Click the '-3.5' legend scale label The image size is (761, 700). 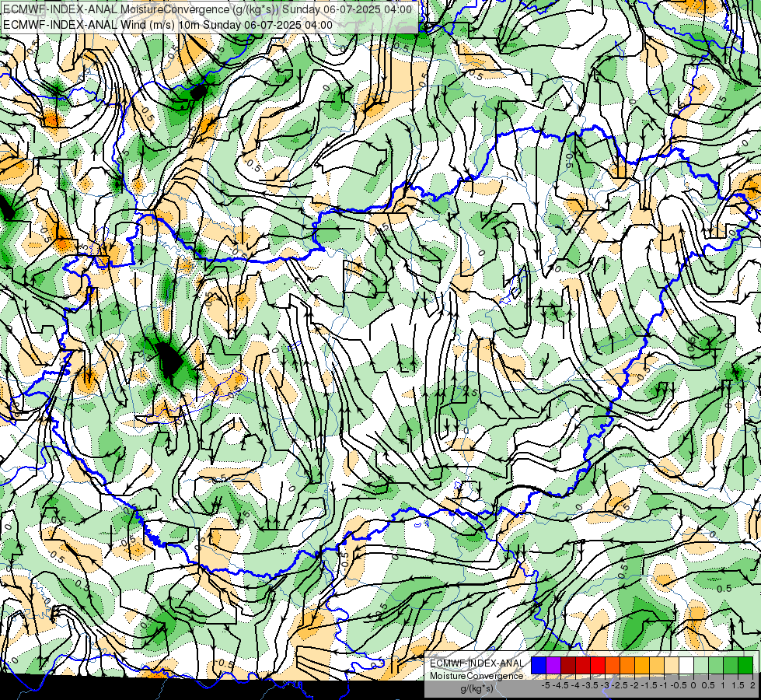(x=591, y=685)
